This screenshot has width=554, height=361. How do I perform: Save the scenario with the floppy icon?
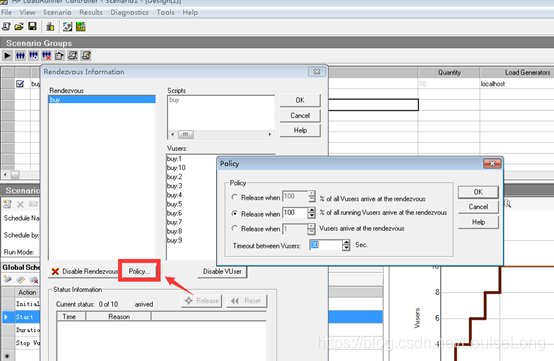pos(32,26)
